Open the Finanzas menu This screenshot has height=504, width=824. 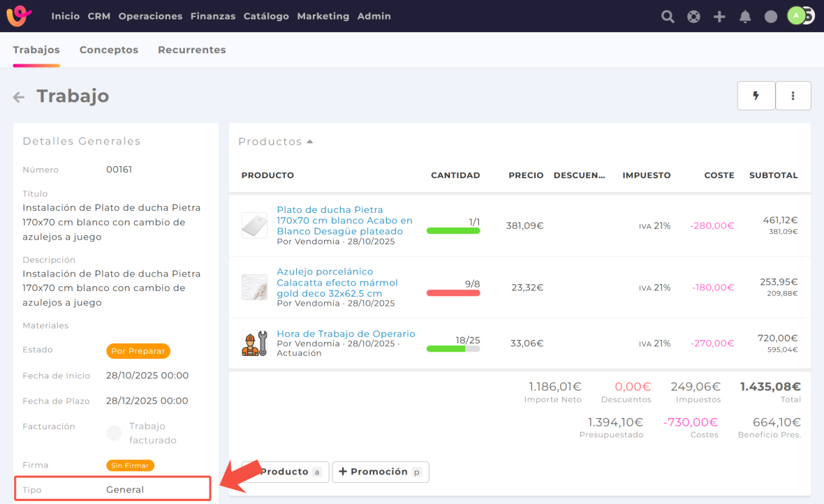[212, 16]
